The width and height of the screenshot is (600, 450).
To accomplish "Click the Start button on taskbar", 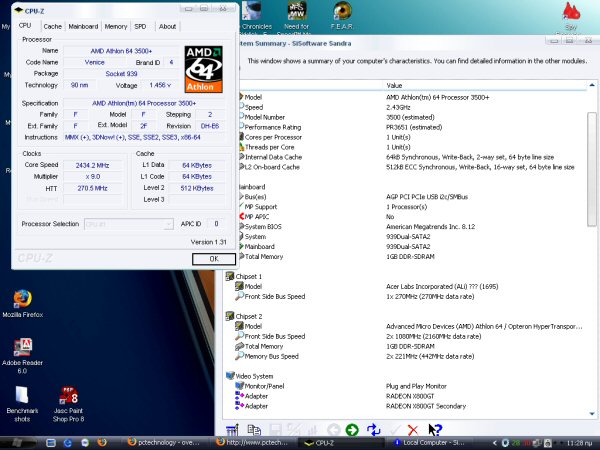I will tap(17, 443).
